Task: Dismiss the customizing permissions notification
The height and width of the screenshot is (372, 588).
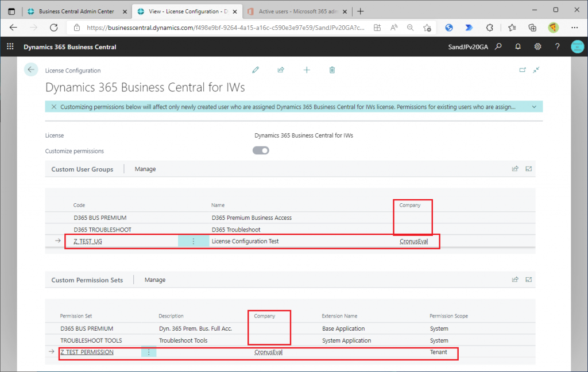Action: 54,107
